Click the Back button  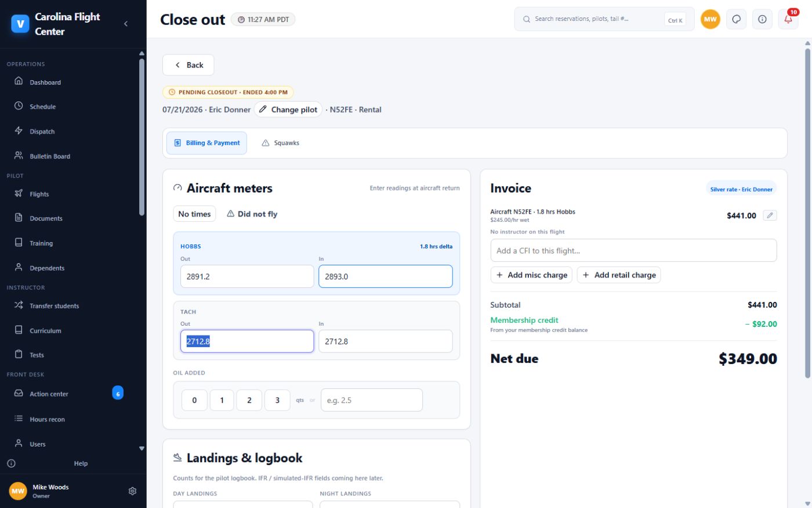(188, 65)
